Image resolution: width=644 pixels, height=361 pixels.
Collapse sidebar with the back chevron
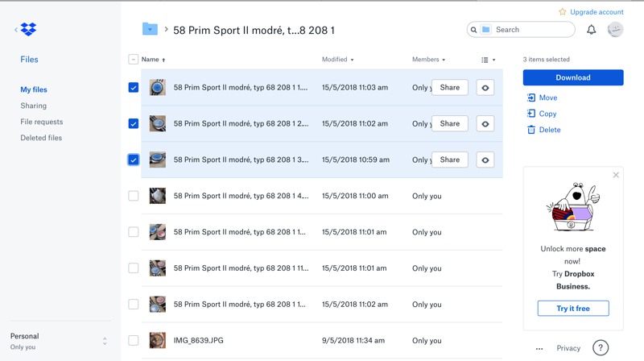[16, 30]
